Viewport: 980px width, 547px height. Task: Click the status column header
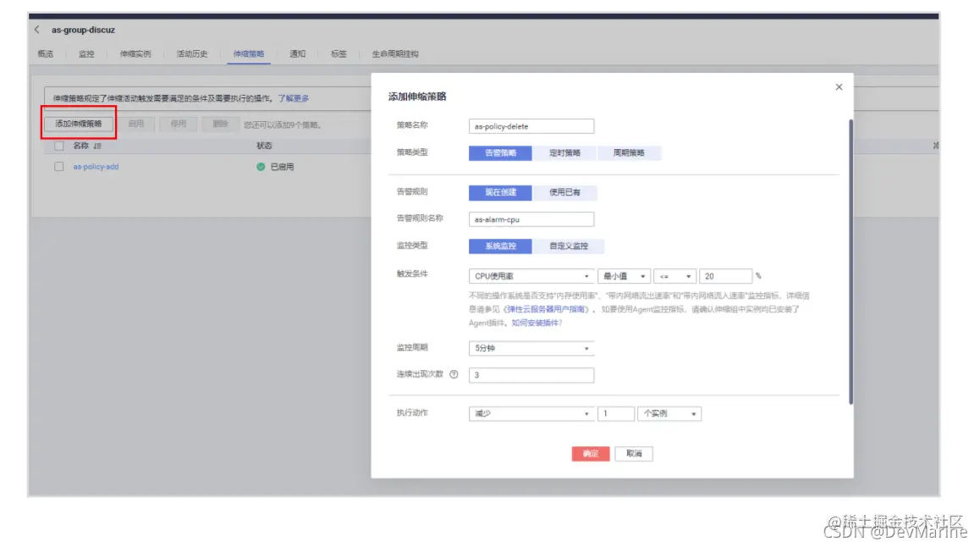click(264, 146)
